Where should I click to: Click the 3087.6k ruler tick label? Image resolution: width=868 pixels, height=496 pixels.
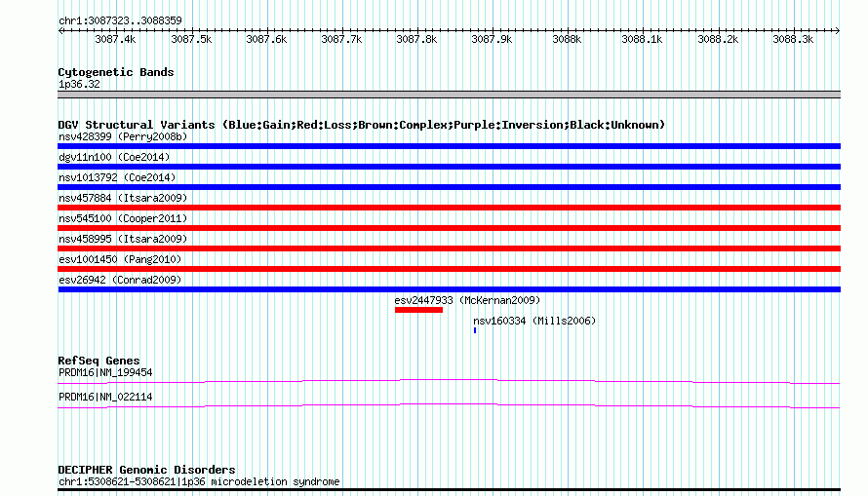click(x=266, y=39)
